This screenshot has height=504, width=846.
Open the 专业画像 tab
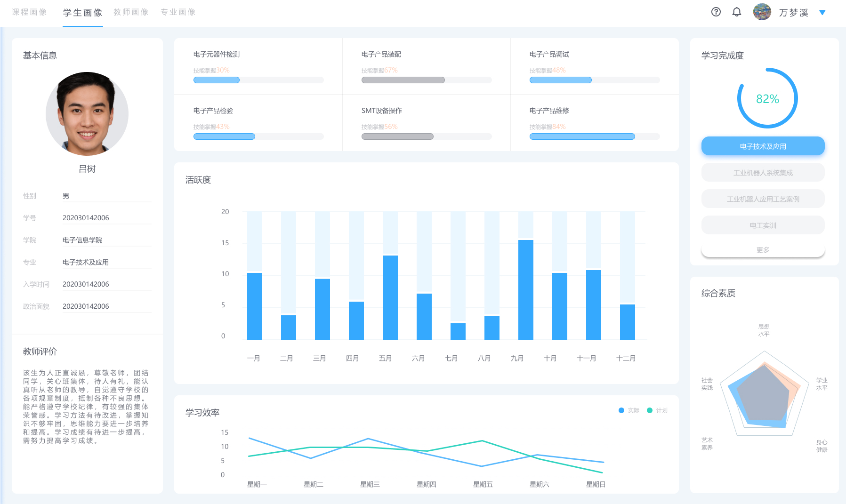coord(178,12)
